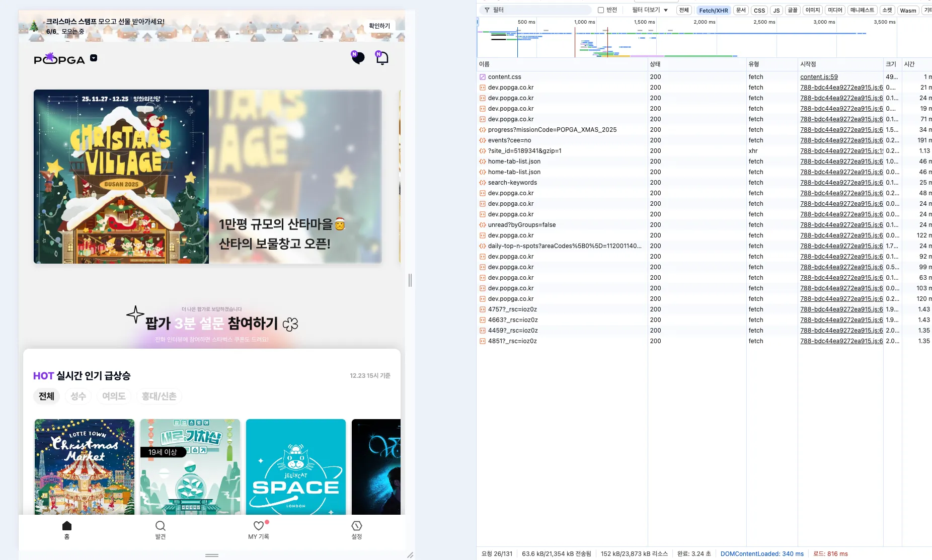
Task: Apply the CSS request filter chip
Action: coord(759,10)
